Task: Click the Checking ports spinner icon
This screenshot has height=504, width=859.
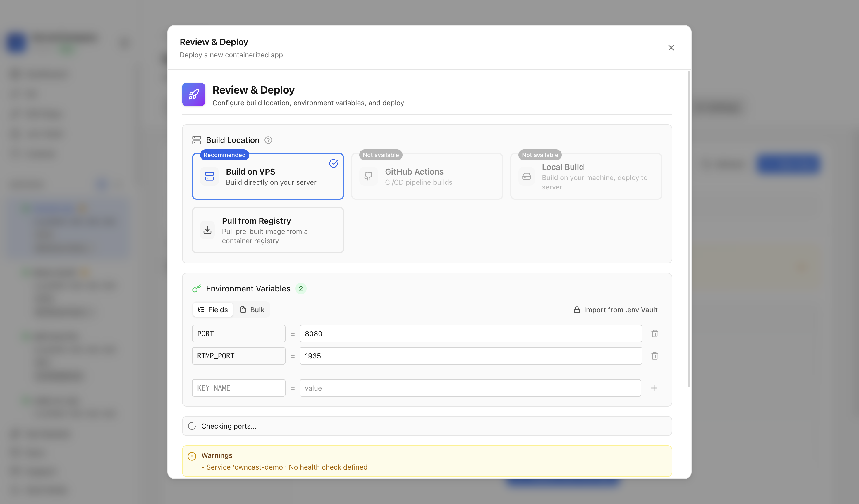Action: coord(192,426)
